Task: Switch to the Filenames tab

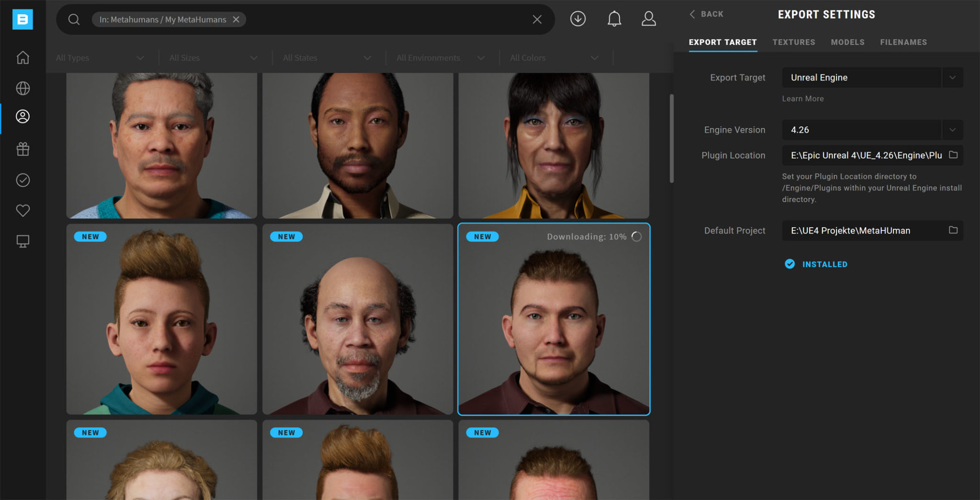Action: (x=903, y=42)
